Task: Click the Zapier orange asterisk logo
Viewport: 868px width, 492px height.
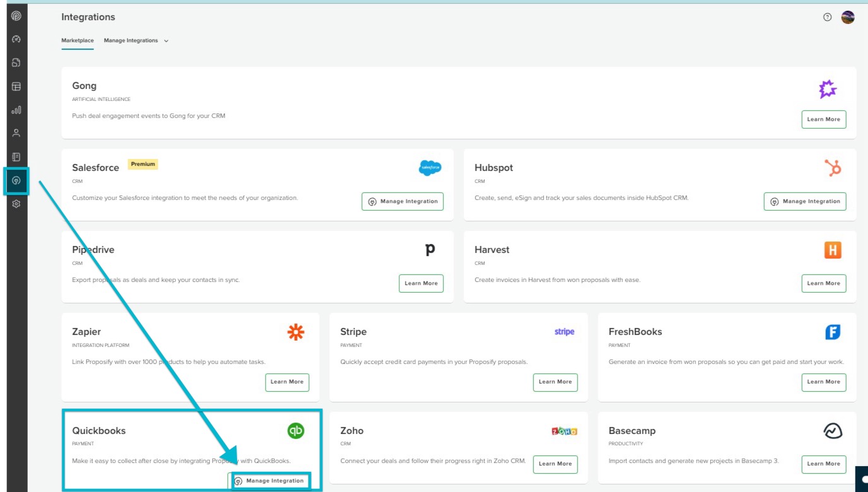Action: (x=296, y=332)
